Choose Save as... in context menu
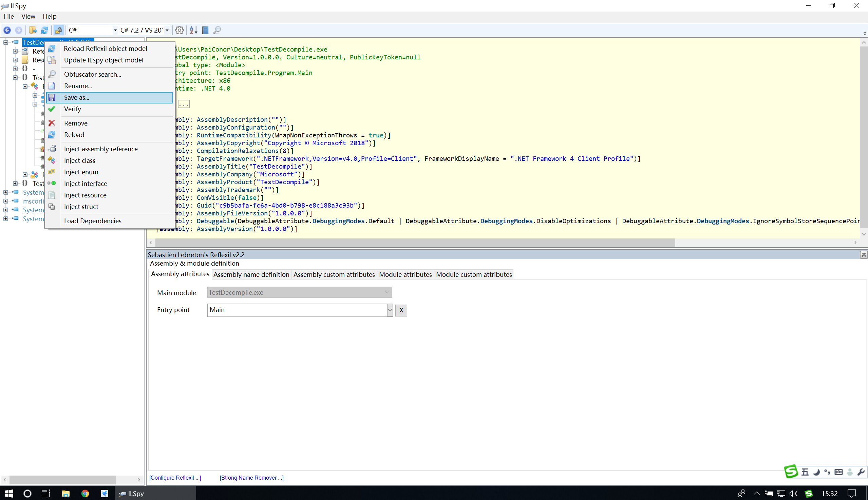868x500 pixels. [x=110, y=98]
